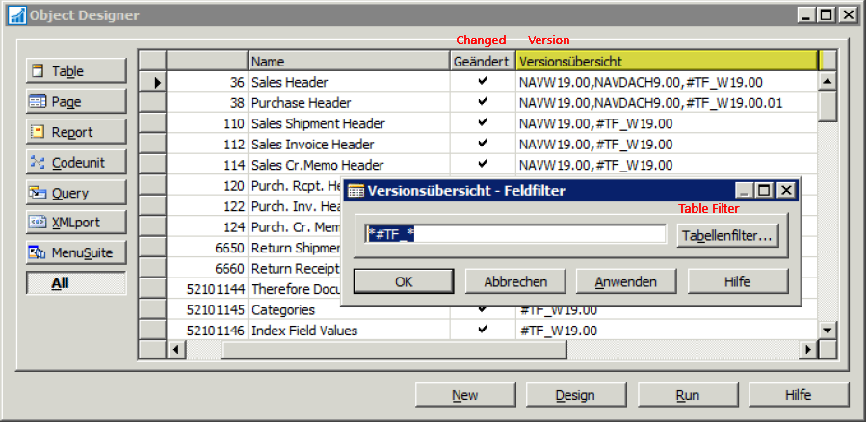Screen dimensions: 868x424
Task: Open the Tabellenfilter dialog
Action: 727,234
